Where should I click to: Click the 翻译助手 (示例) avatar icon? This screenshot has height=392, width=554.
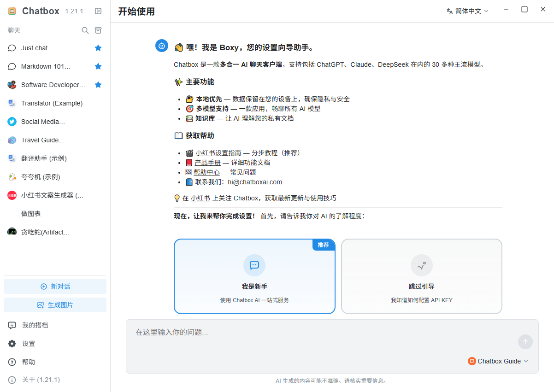pyautogui.click(x=12, y=158)
